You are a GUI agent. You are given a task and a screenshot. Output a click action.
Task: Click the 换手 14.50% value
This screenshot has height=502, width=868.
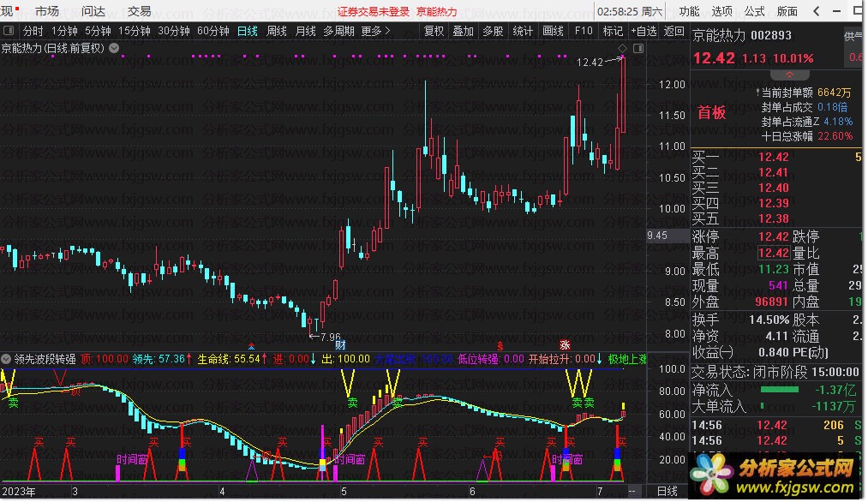coord(769,320)
